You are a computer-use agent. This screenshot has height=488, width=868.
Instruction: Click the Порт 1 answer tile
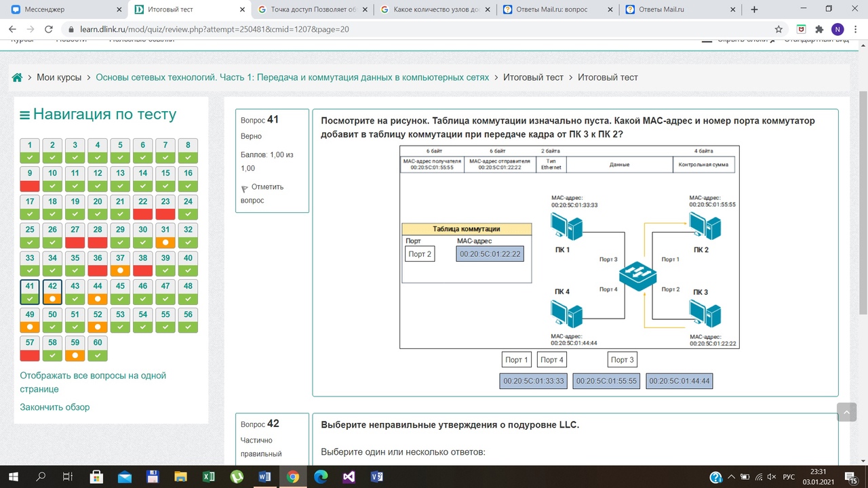(x=517, y=360)
